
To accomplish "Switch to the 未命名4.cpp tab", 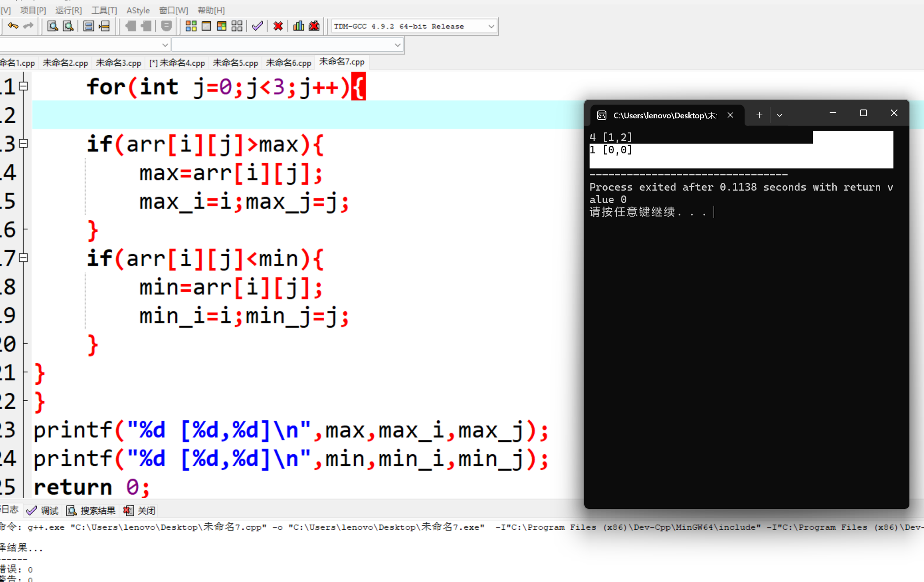I will (x=177, y=63).
